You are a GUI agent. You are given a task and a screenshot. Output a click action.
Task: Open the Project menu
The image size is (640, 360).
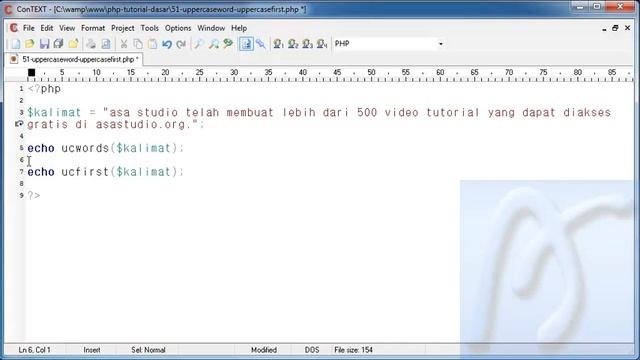tap(122, 28)
